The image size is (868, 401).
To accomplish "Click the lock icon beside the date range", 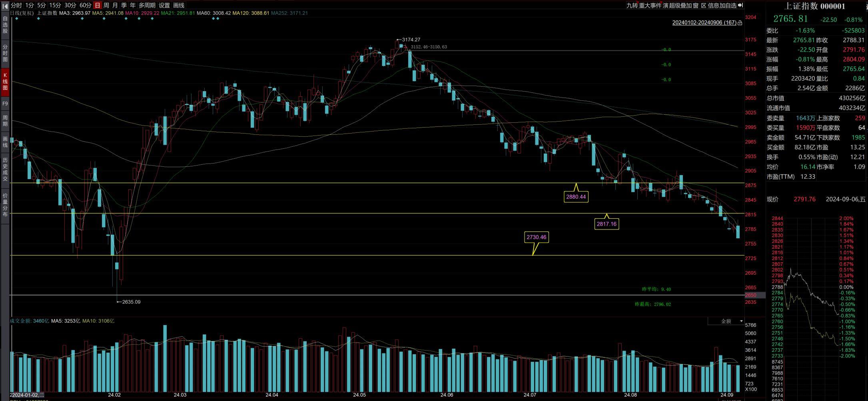I will [x=740, y=23].
